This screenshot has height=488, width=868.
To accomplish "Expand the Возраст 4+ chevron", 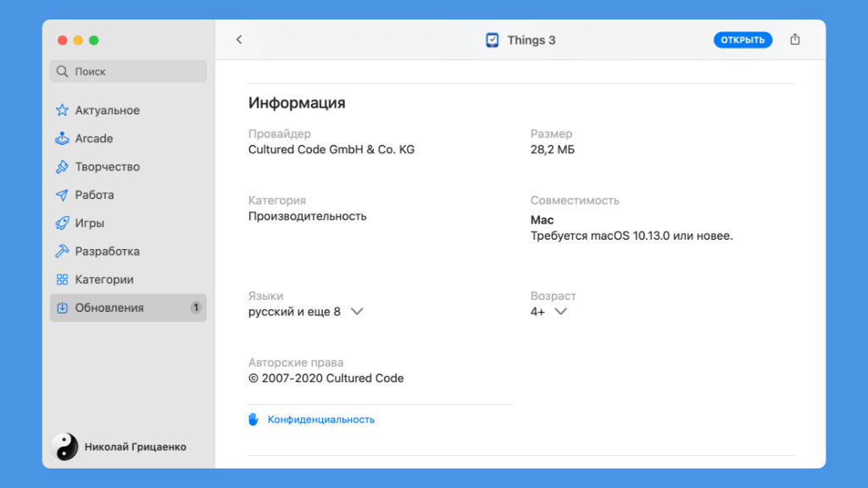I will pos(561,312).
